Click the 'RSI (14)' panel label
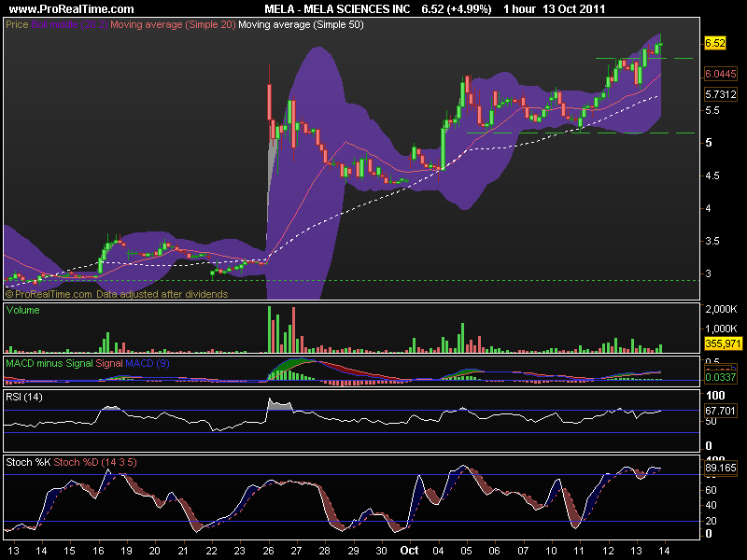Screen dimensions: 747x560 click(x=24, y=397)
